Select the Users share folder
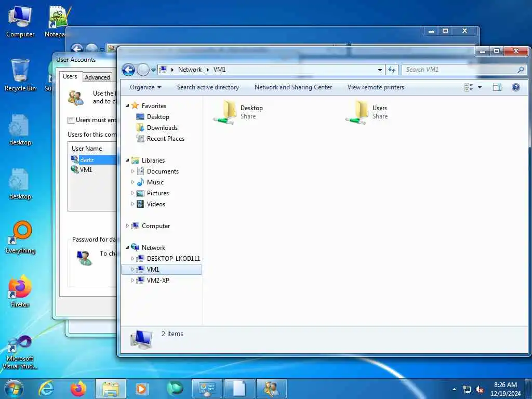Image resolution: width=532 pixels, height=399 pixels. (367, 112)
